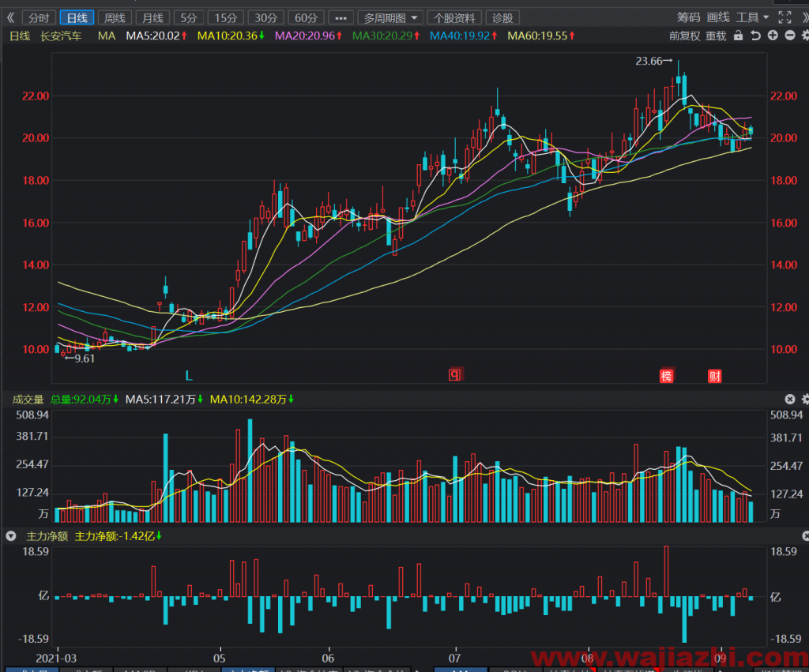
Task: Click 重载 to reload data
Action: [716, 36]
